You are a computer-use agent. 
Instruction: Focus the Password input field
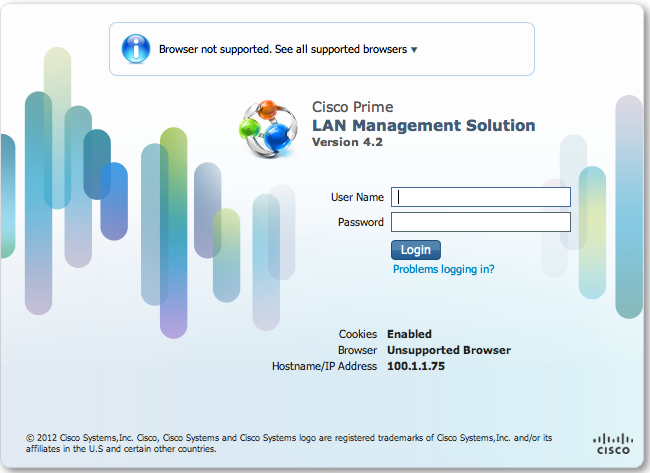pyautogui.click(x=480, y=222)
